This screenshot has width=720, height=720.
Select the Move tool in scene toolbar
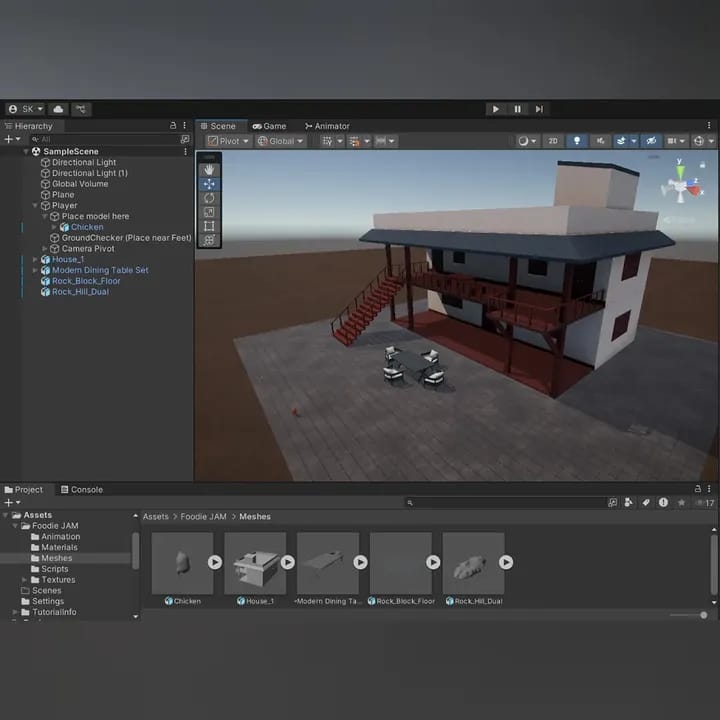pos(209,184)
